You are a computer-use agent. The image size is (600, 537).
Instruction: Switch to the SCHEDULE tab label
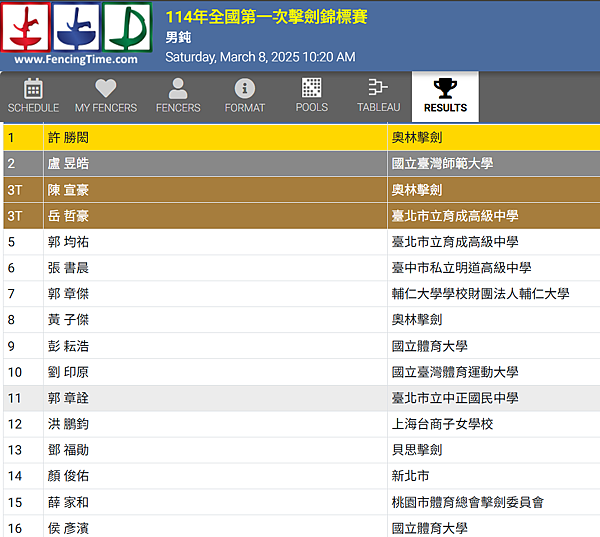tap(33, 108)
